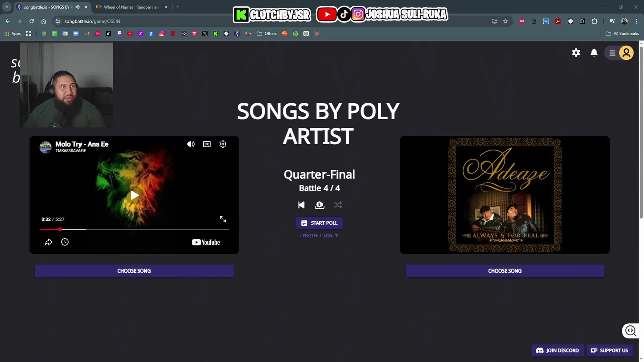
Task: Open the user profile avatar icon
Action: (x=626, y=53)
